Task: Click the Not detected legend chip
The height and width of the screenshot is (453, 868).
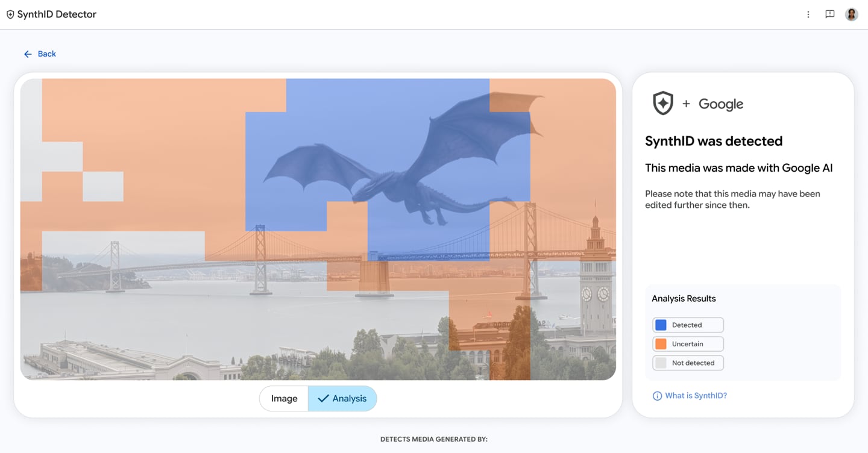Action: tap(688, 363)
